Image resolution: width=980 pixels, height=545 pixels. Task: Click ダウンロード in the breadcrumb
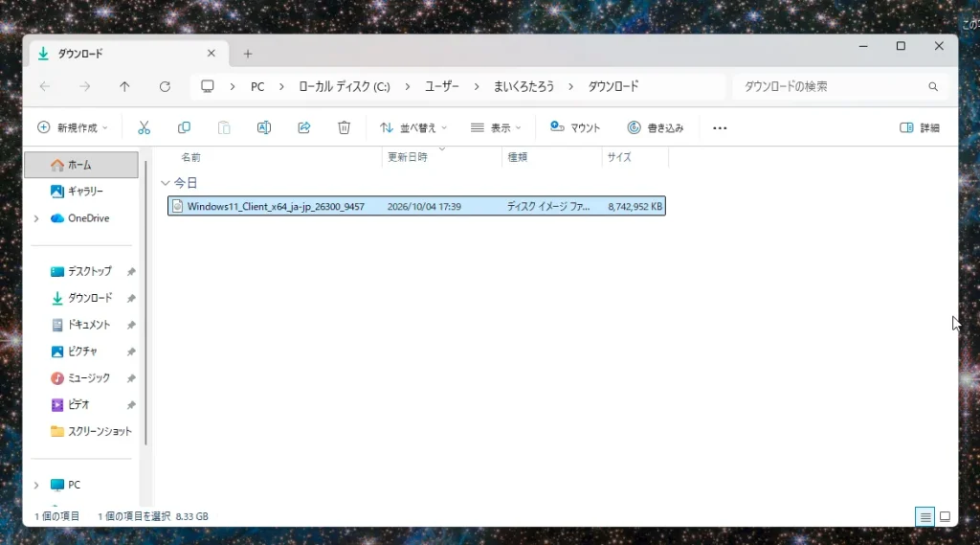(613, 86)
